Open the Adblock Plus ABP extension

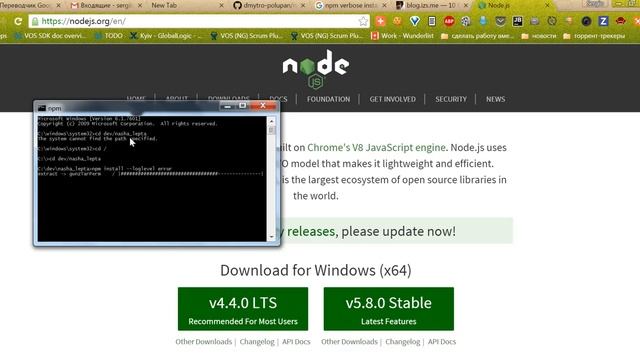[x=449, y=21]
